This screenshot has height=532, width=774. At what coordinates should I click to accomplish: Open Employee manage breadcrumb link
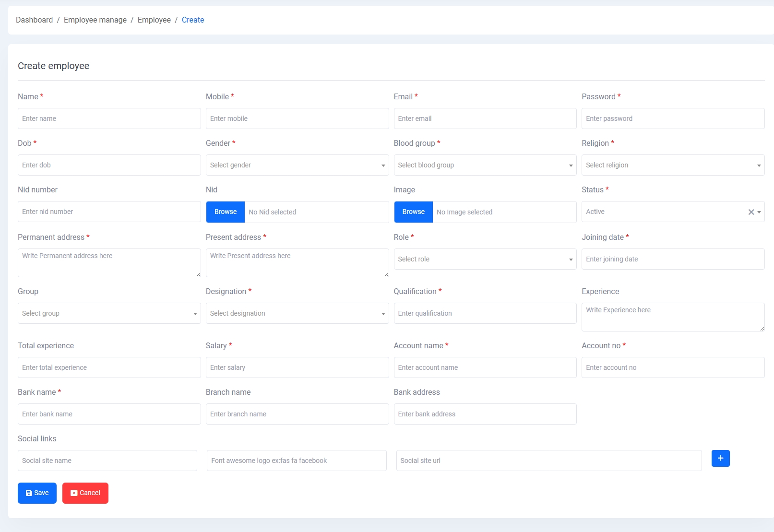tap(95, 20)
